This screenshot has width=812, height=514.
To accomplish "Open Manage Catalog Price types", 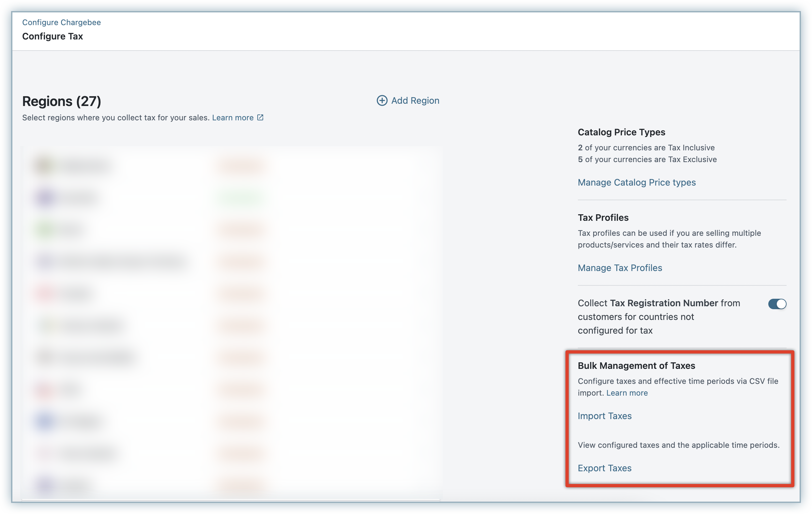I will (637, 182).
